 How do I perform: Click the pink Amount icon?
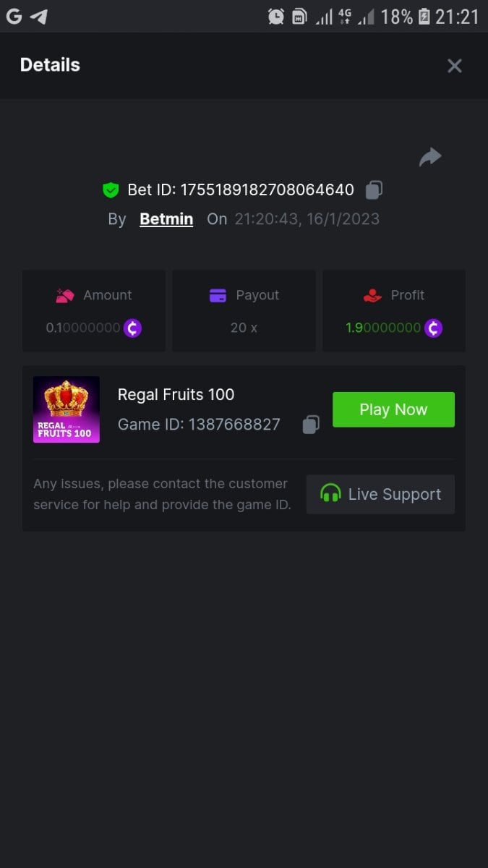pyautogui.click(x=65, y=295)
